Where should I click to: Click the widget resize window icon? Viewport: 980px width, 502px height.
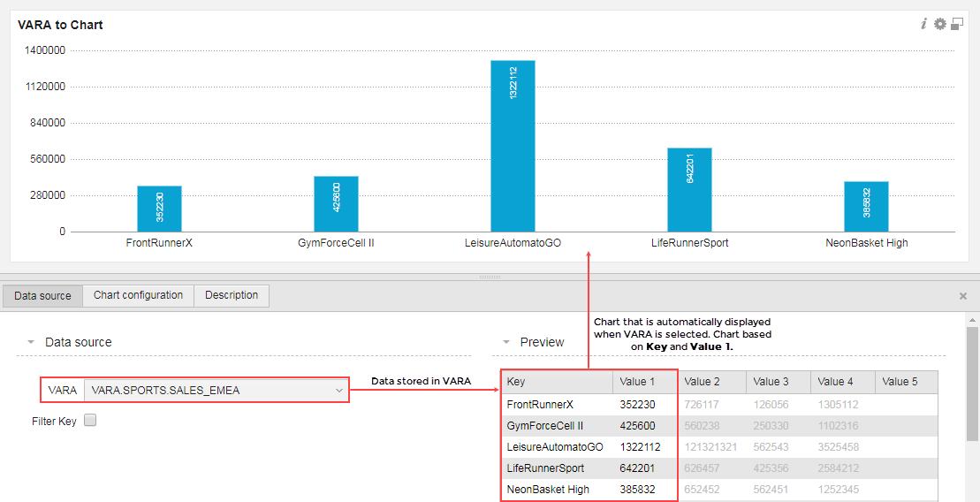tap(957, 25)
